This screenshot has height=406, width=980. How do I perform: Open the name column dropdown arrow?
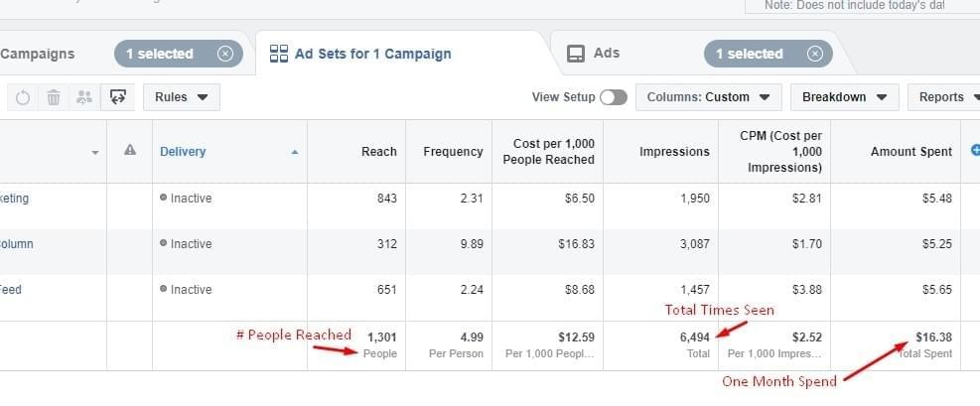(x=95, y=153)
